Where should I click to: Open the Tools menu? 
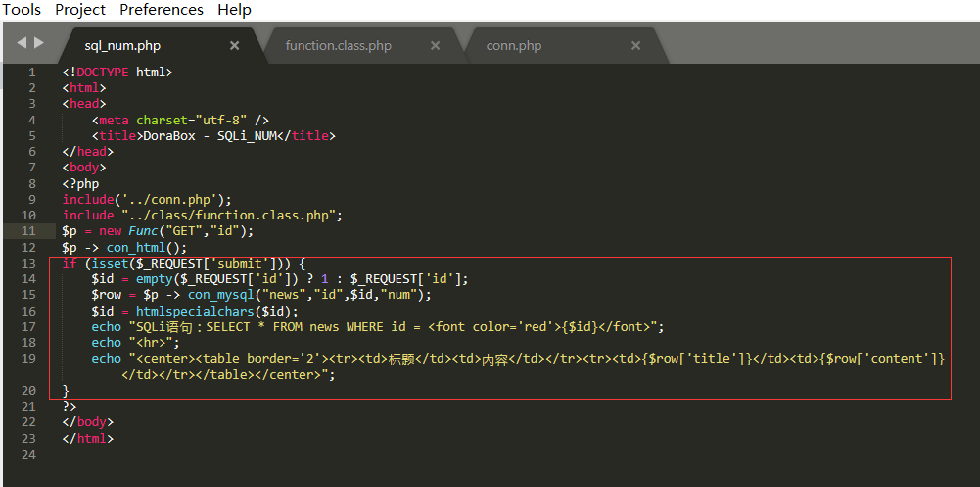22,10
